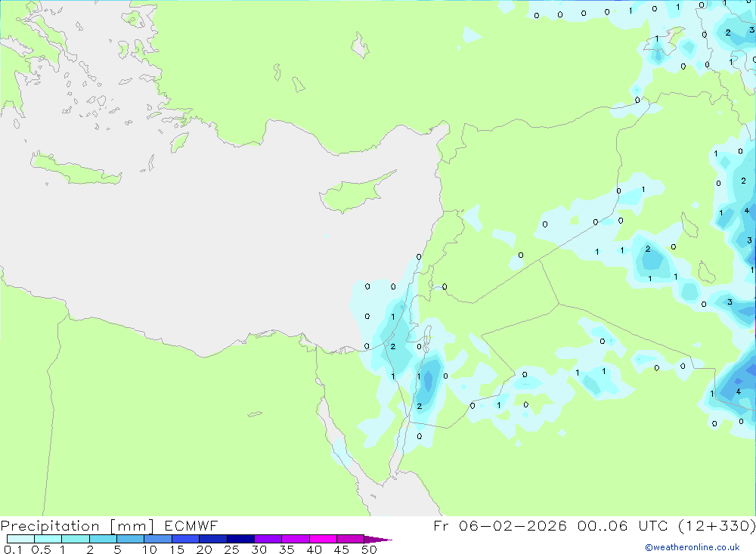
Task: Choose the 25–30 mm navy legend swatch
Action: 240,539
